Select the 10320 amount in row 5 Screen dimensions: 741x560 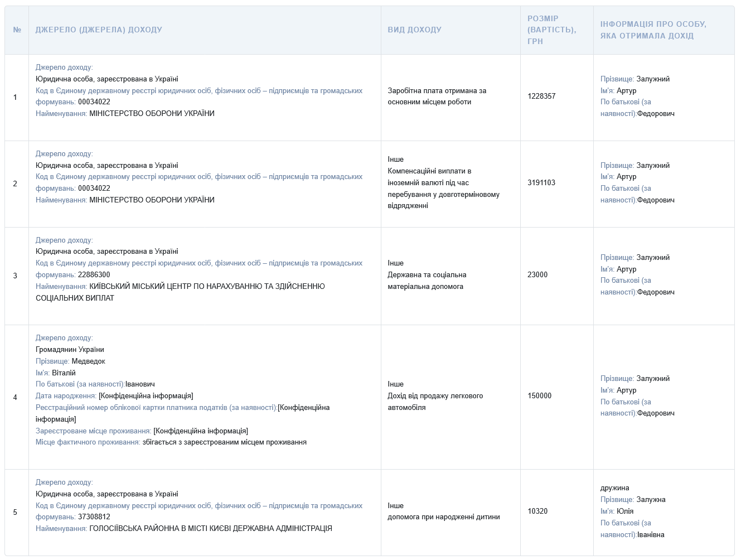[537, 511]
